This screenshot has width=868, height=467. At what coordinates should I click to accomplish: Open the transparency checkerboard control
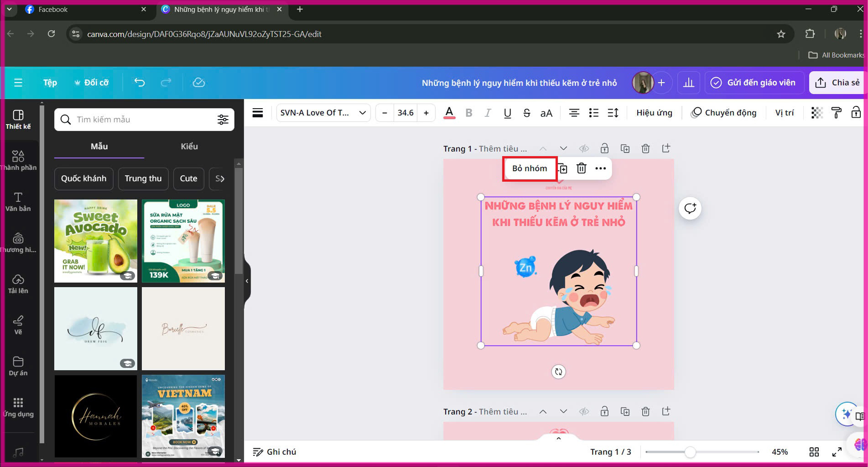(817, 113)
